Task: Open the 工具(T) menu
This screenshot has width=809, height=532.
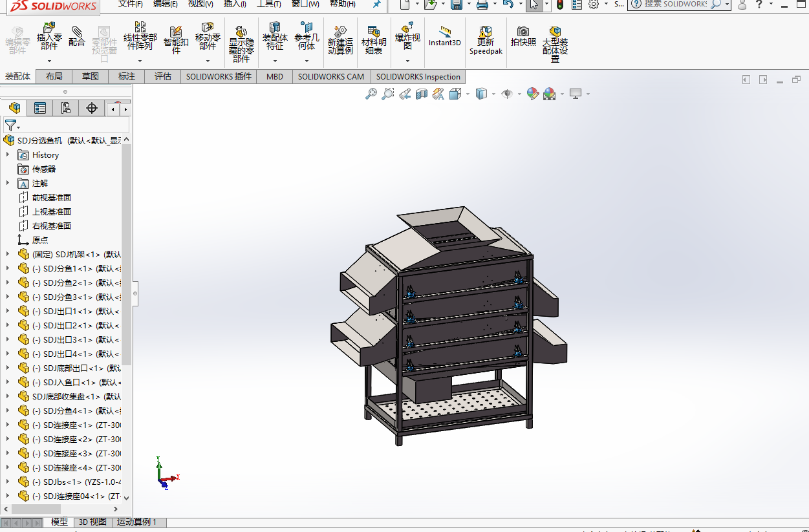Action: [269, 4]
